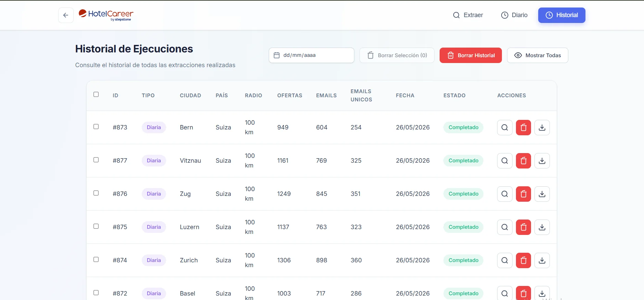View details of execution #874
644x300 pixels.
[505, 260]
